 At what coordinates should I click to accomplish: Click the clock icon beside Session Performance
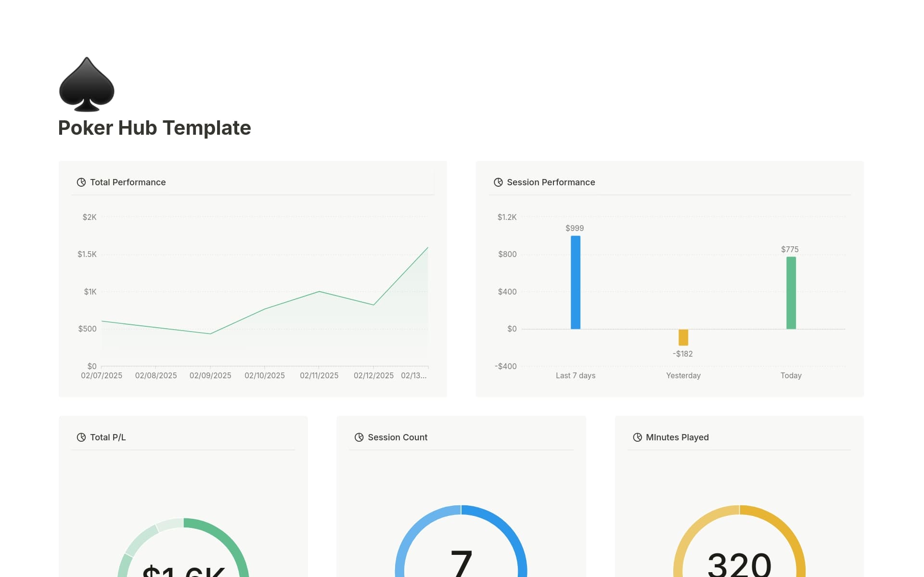coord(498,182)
